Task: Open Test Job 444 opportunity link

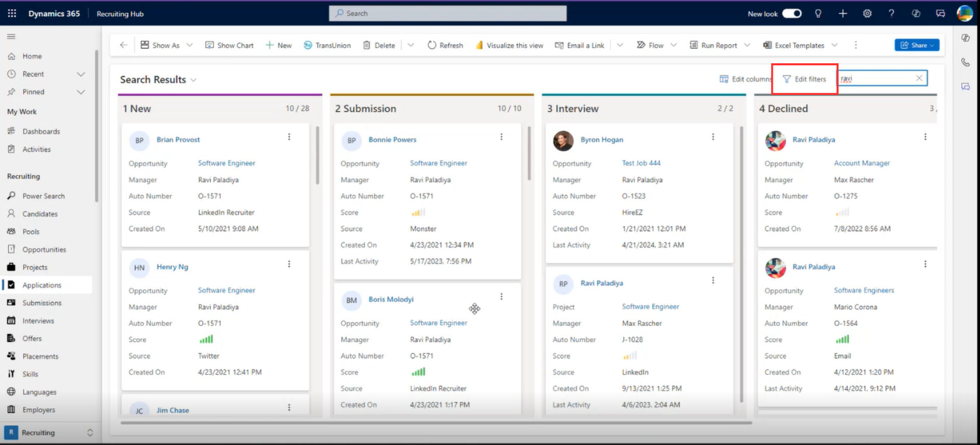Action: tap(641, 163)
